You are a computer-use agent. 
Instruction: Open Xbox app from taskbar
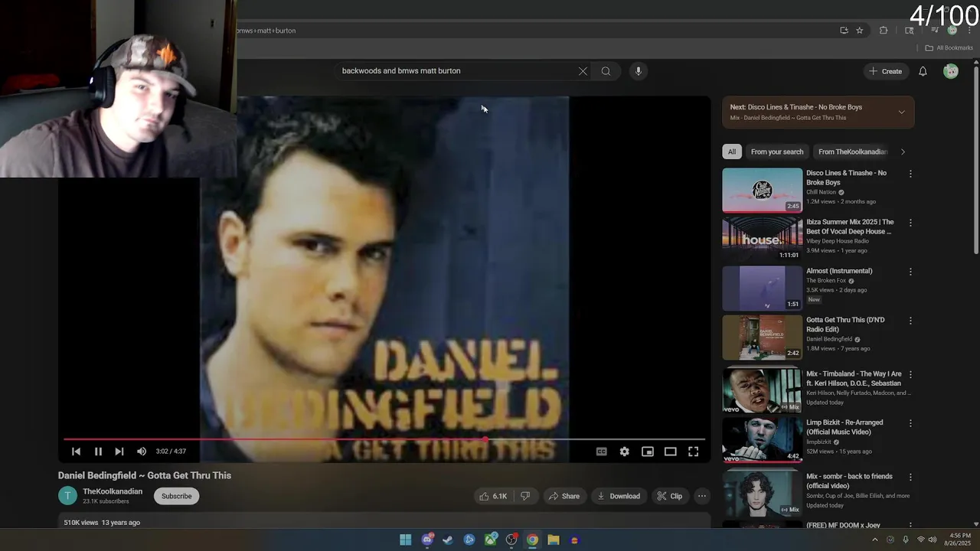[x=491, y=540]
